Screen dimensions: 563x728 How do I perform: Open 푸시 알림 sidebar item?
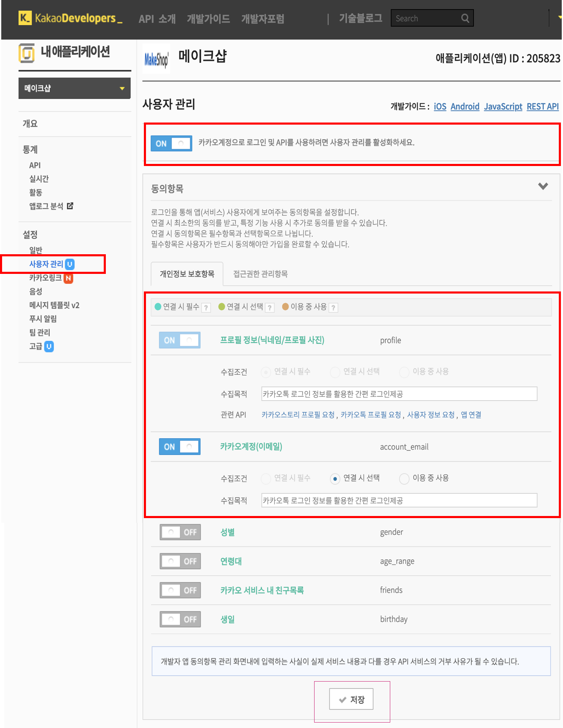43,319
